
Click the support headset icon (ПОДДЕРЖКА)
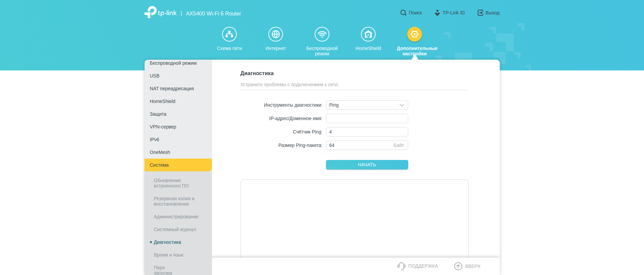(401, 266)
